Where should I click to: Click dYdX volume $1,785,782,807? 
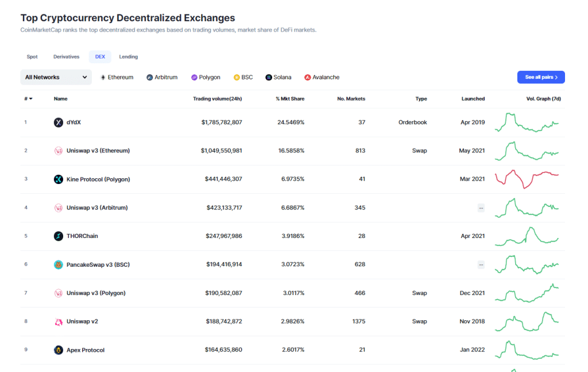[x=222, y=122]
